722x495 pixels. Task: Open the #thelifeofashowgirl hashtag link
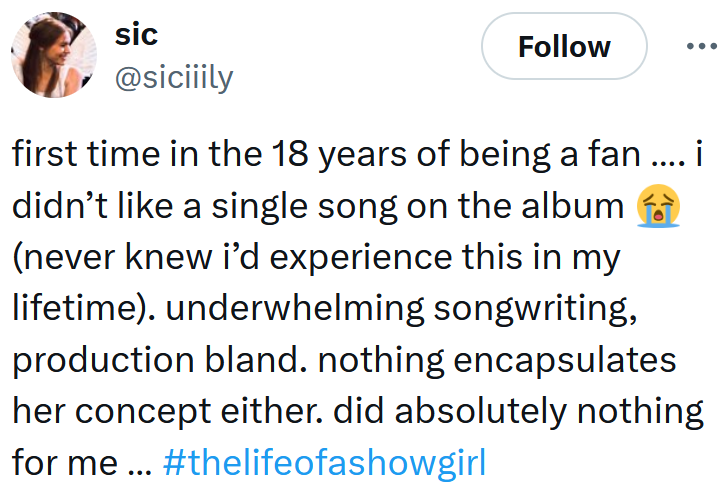(x=322, y=463)
